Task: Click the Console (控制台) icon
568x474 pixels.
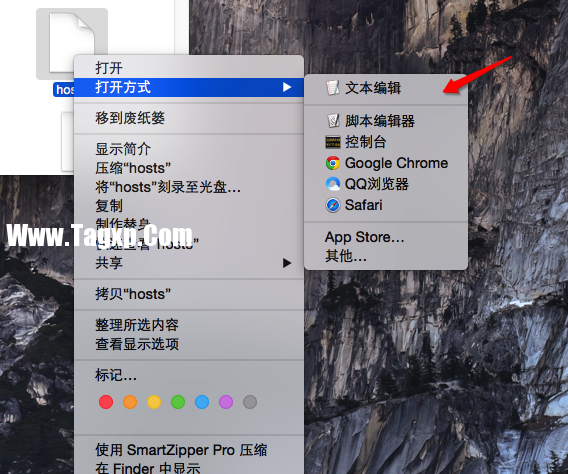Action: 333,142
